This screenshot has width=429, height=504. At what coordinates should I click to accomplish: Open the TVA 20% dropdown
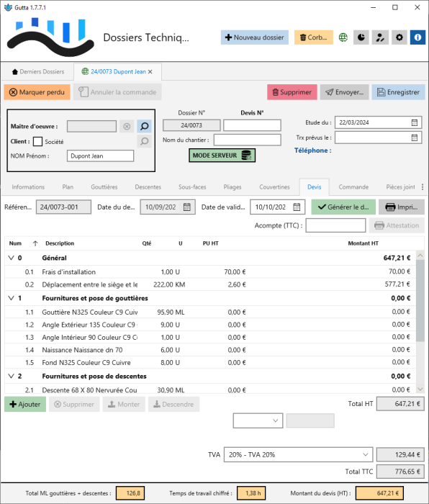298,454
